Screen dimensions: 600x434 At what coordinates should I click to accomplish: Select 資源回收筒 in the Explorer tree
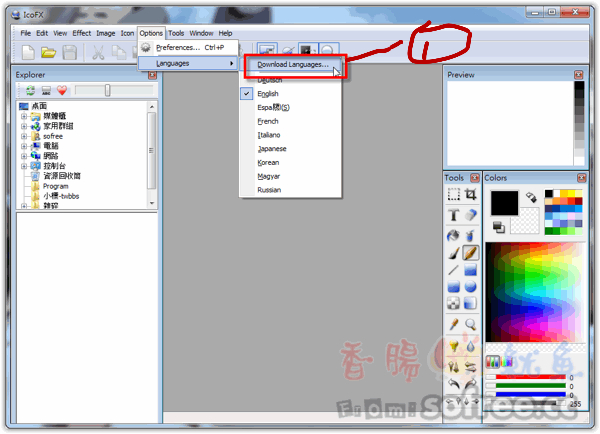point(62,176)
